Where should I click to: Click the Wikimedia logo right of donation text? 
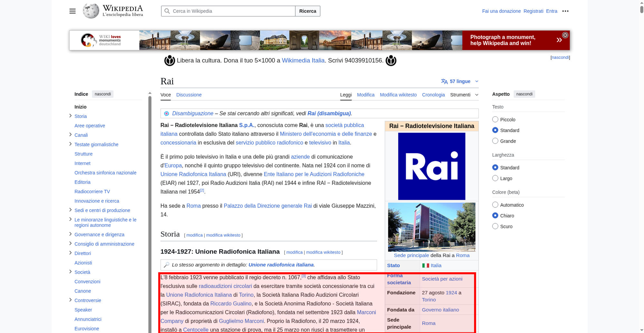pos(391,61)
